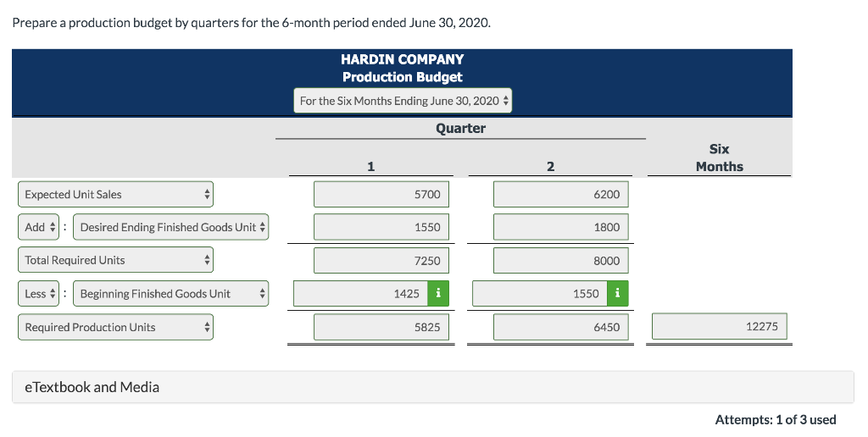Viewport: 868px width, 437px height.
Task: Click the Quarter 1 required production field 5825
Action: [381, 328]
